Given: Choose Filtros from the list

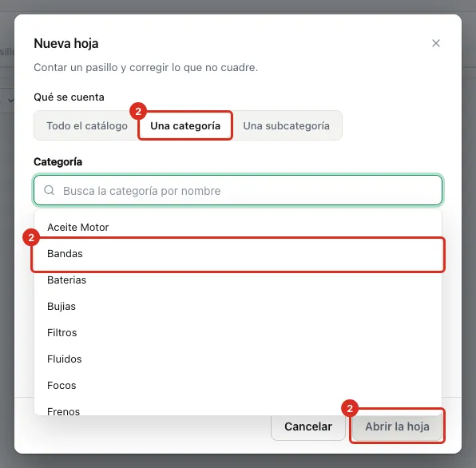Looking at the screenshot, I should click(x=238, y=333).
